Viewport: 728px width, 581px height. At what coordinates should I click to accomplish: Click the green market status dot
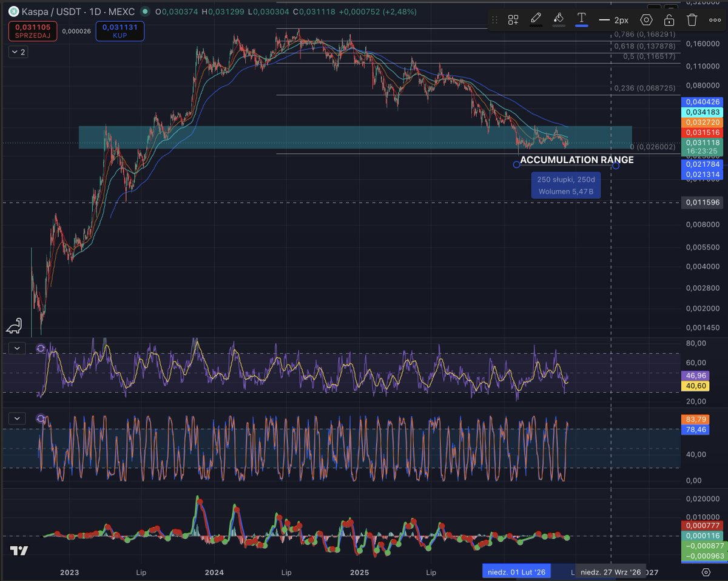tap(144, 11)
